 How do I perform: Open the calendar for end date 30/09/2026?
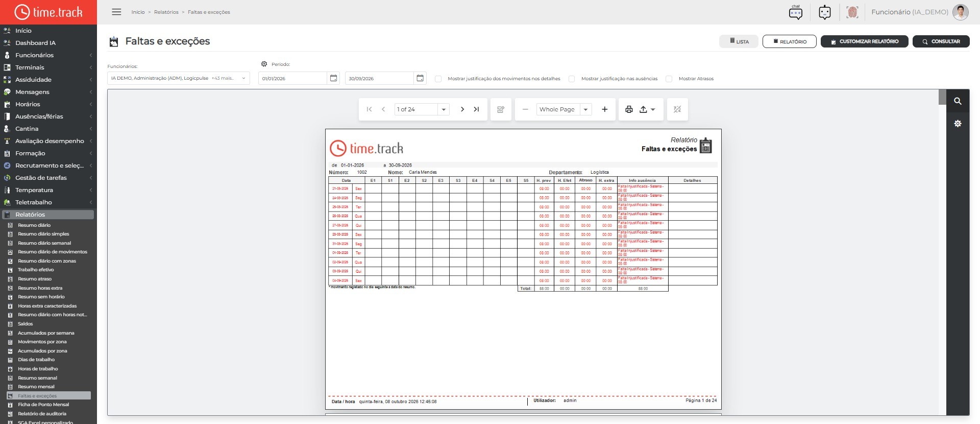pyautogui.click(x=420, y=78)
